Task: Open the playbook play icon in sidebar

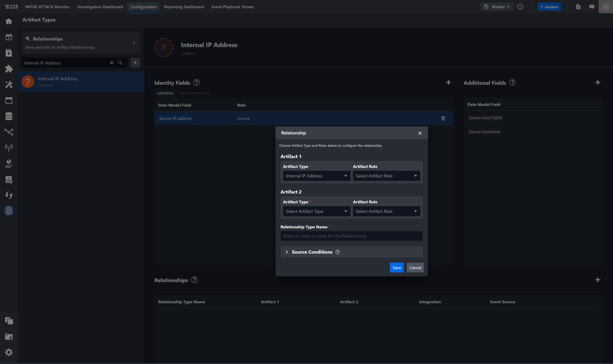Action: pos(9,53)
